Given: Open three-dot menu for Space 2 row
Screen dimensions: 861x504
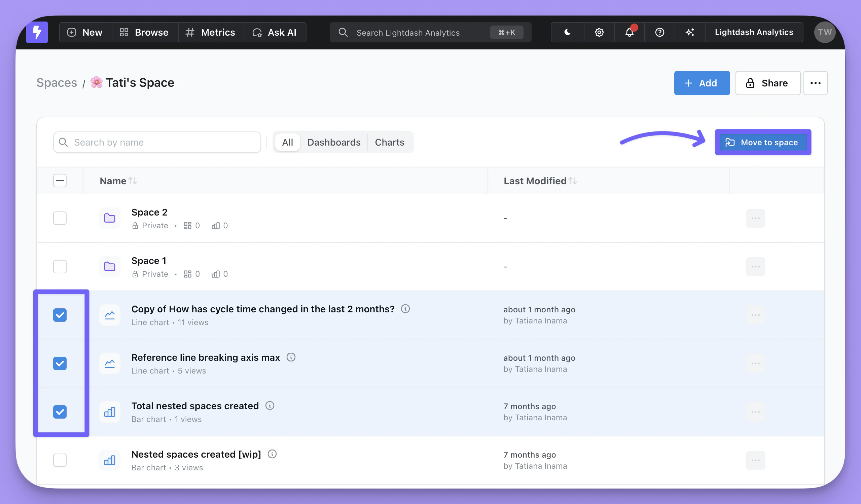Looking at the screenshot, I should [755, 218].
